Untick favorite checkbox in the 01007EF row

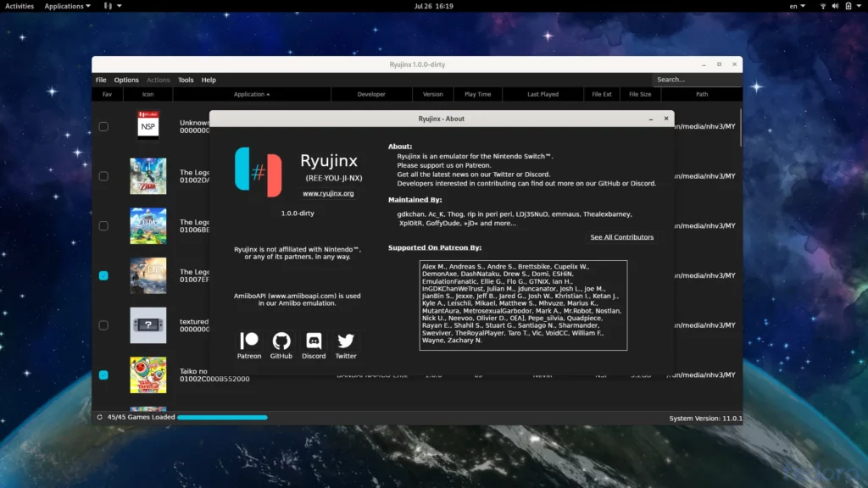click(x=103, y=275)
